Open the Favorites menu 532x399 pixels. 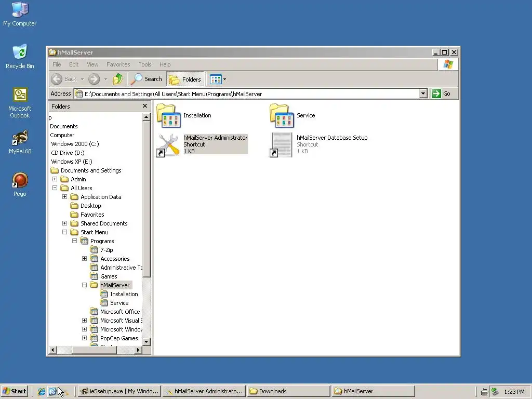(118, 64)
